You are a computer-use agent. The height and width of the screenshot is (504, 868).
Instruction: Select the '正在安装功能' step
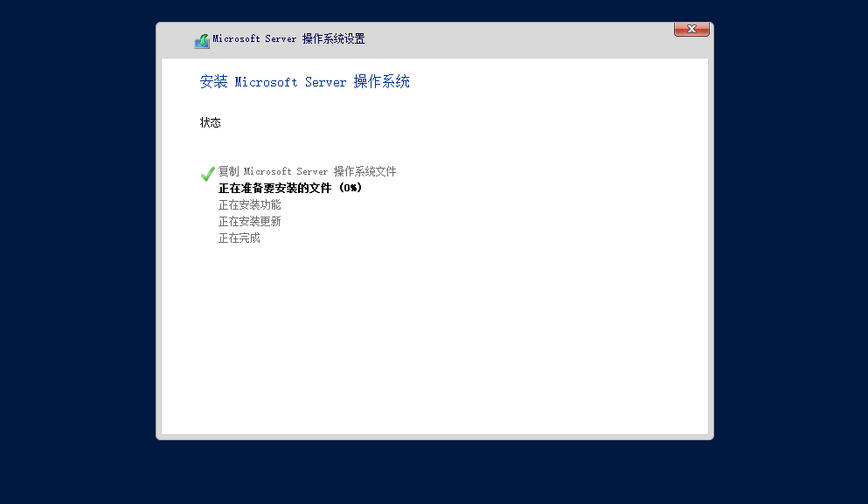click(x=250, y=205)
